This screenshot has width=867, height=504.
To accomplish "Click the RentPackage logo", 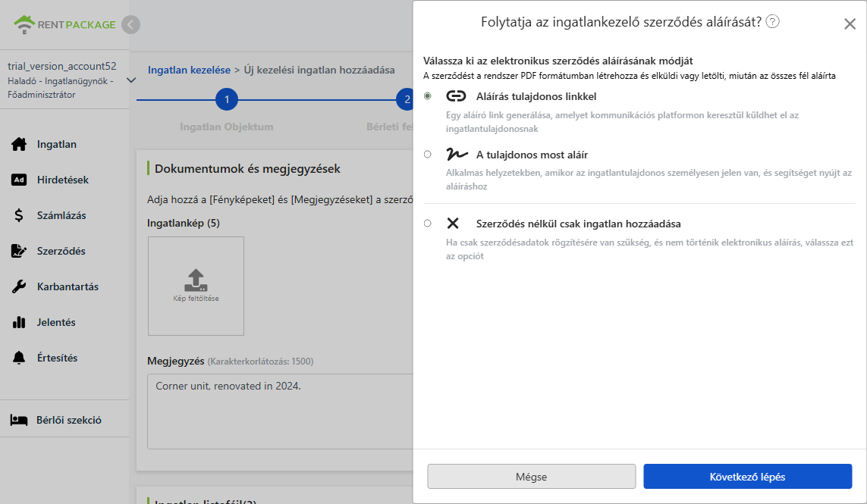I will point(64,24).
